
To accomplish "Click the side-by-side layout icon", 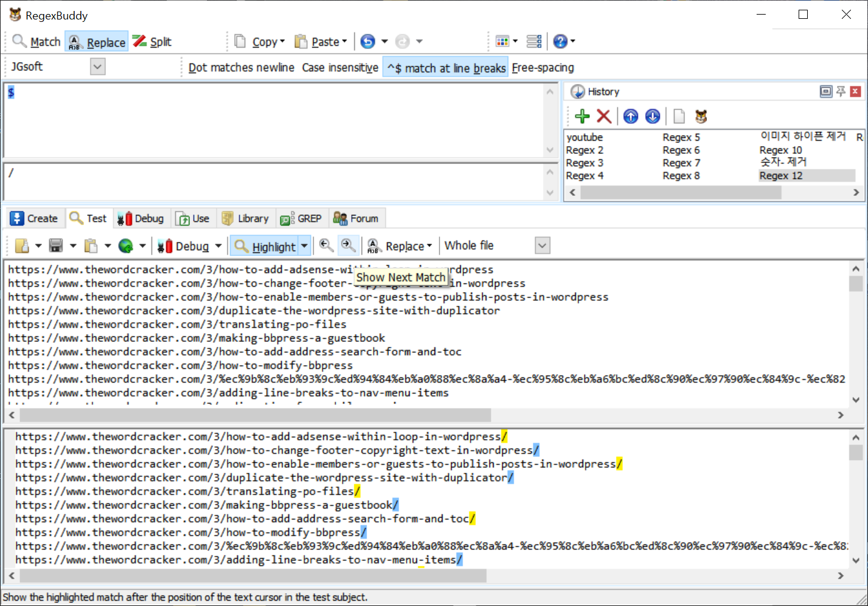I will click(x=534, y=41).
